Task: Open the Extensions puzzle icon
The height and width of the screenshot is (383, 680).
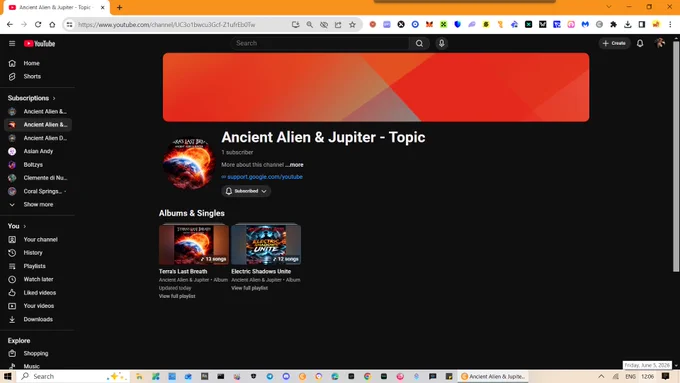Action: [613, 25]
